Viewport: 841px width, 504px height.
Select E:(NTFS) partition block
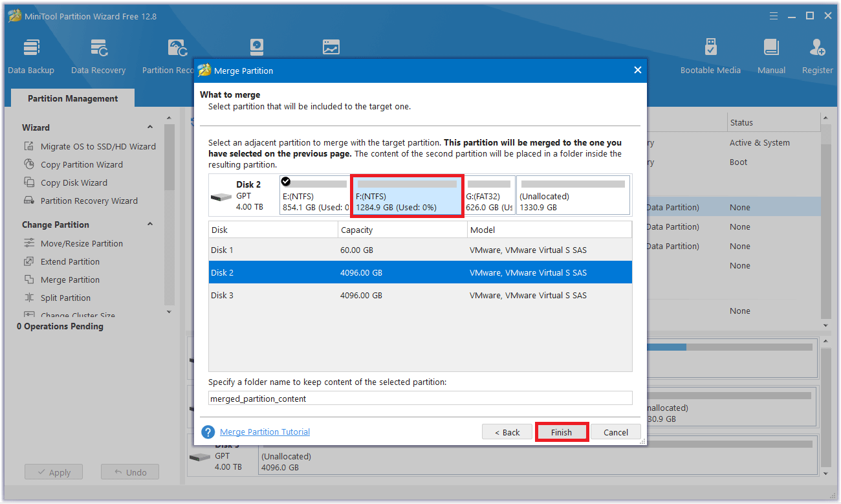(314, 195)
